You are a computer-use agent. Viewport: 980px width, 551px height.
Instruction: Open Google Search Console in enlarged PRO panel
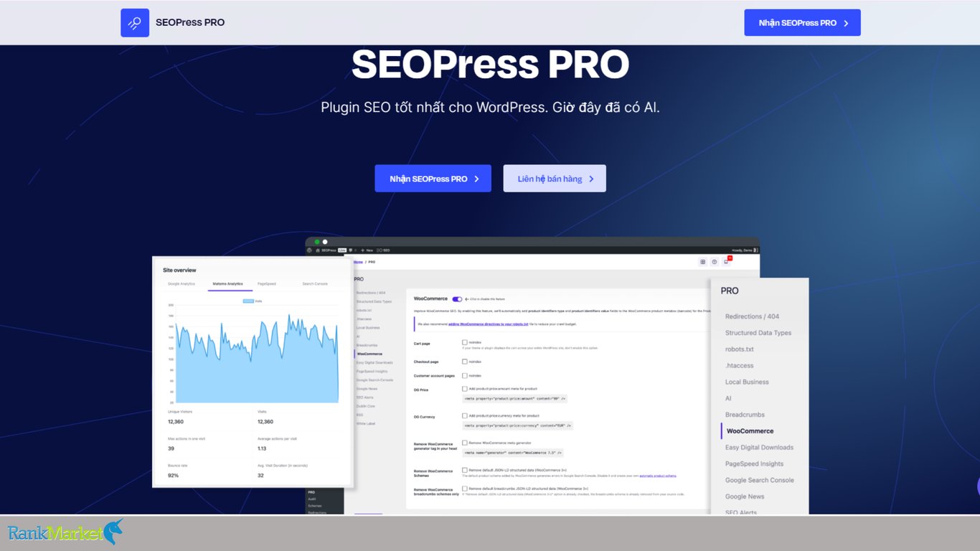[759, 480]
